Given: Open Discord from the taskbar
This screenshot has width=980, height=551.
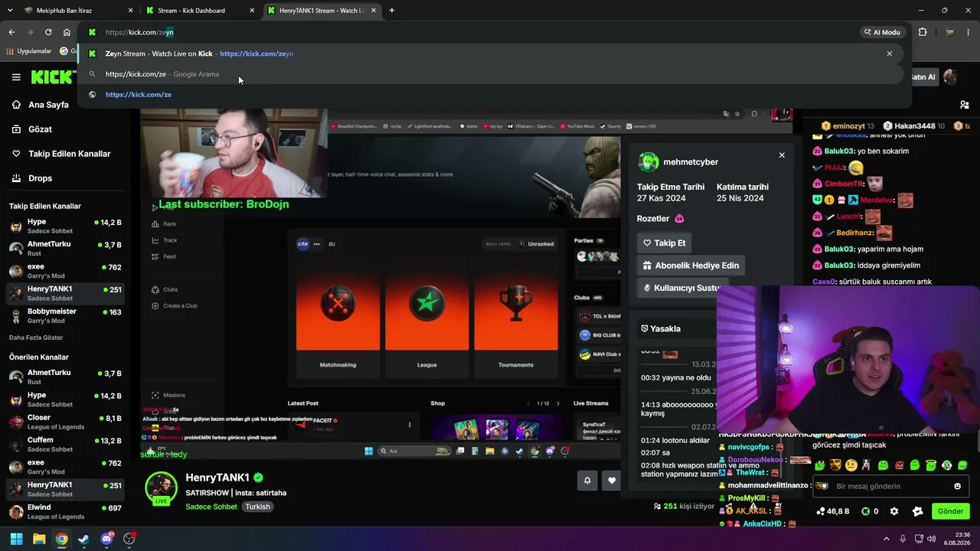Looking at the screenshot, I should click(x=106, y=539).
